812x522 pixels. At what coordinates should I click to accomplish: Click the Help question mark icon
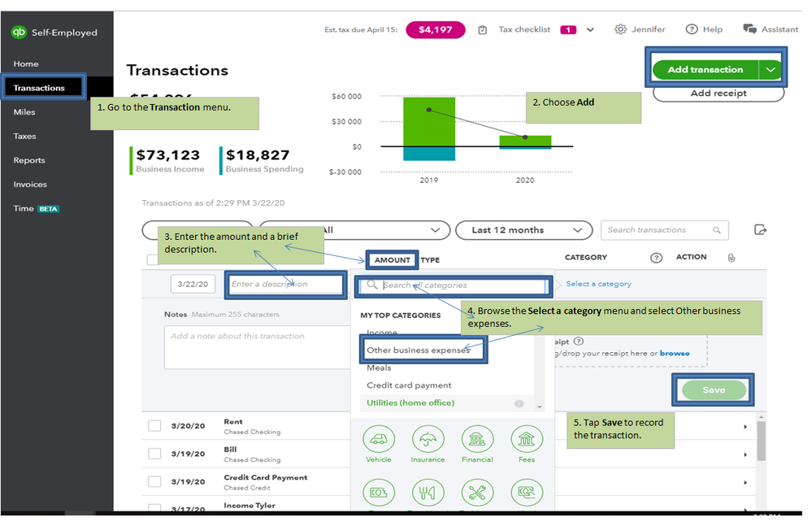point(692,29)
